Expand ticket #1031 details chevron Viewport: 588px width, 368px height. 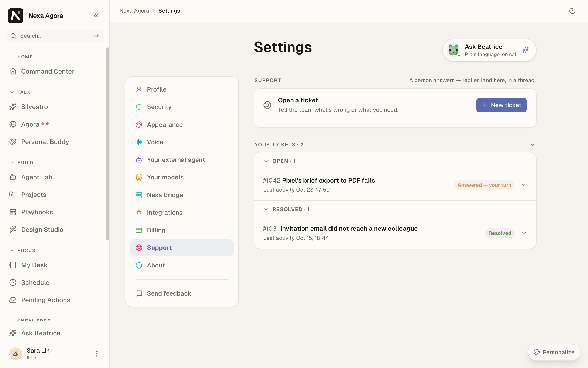(524, 233)
